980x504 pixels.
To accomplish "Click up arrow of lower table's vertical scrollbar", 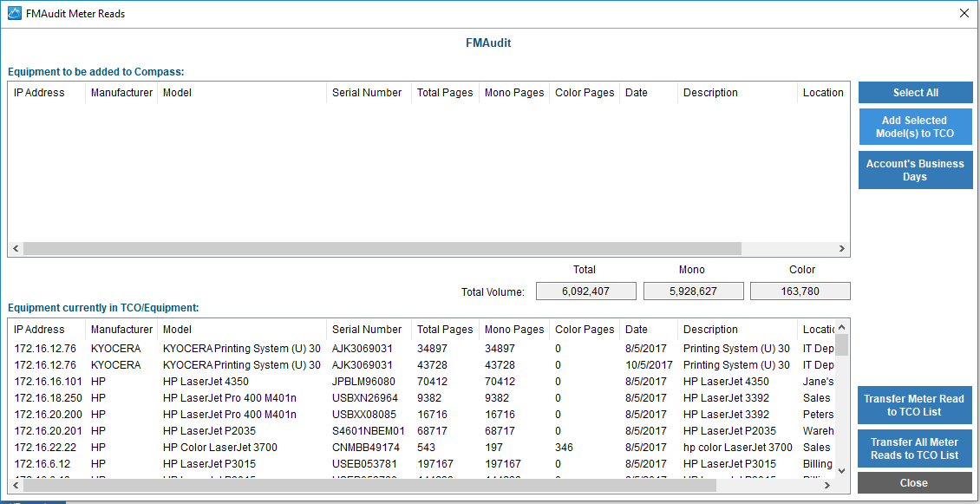I will click(x=841, y=327).
